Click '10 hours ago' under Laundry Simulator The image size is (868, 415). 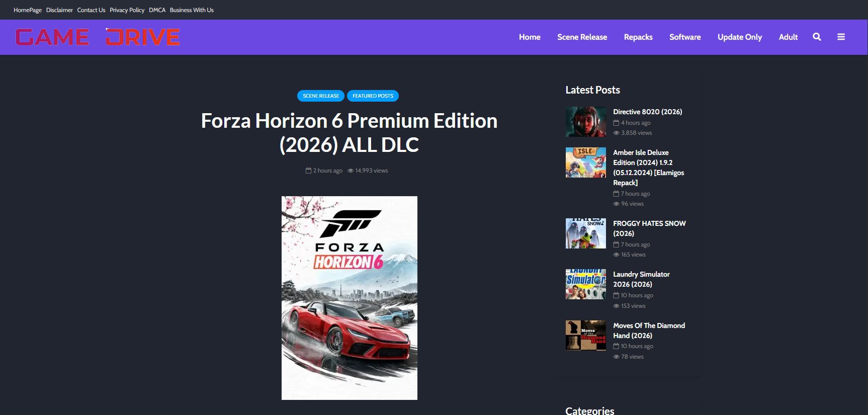tap(637, 295)
